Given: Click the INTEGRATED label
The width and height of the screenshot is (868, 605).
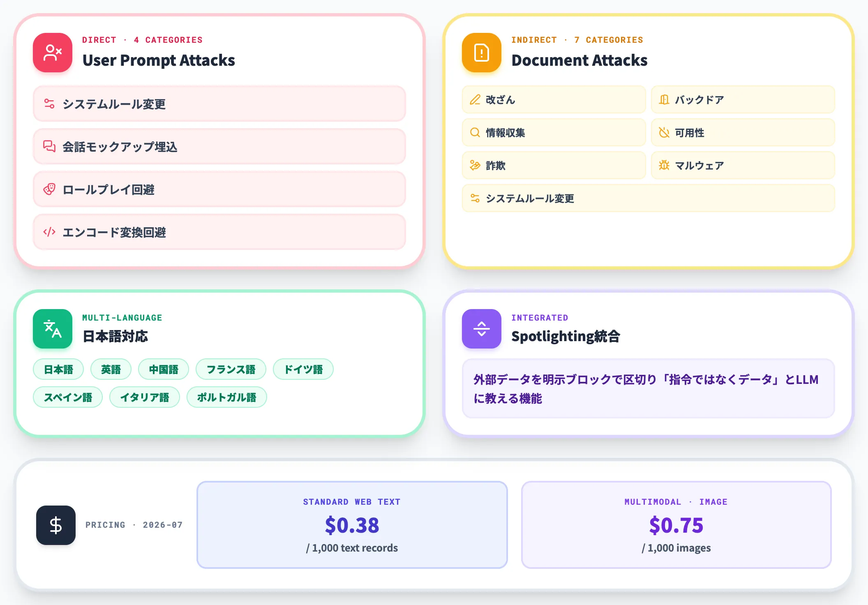Looking at the screenshot, I should 540,318.
